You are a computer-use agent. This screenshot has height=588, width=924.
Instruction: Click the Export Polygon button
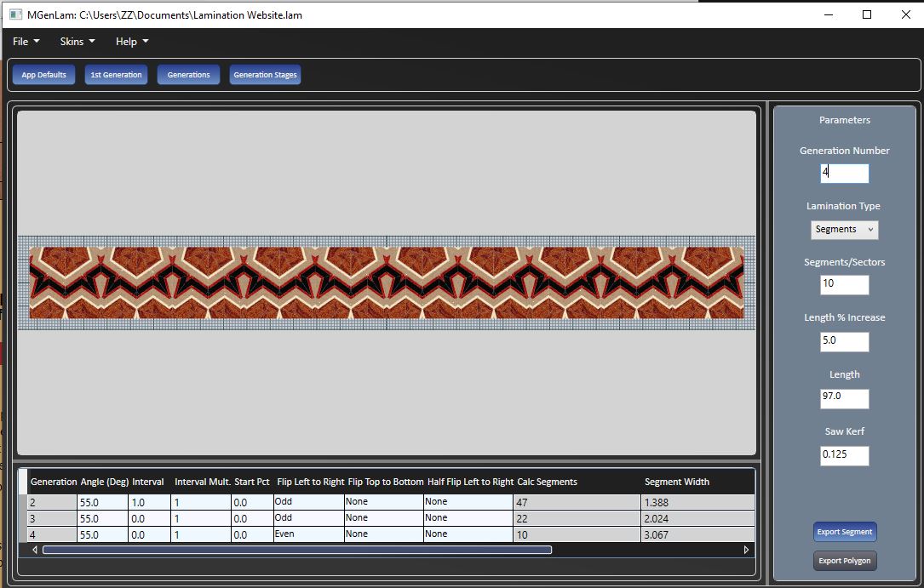844,561
